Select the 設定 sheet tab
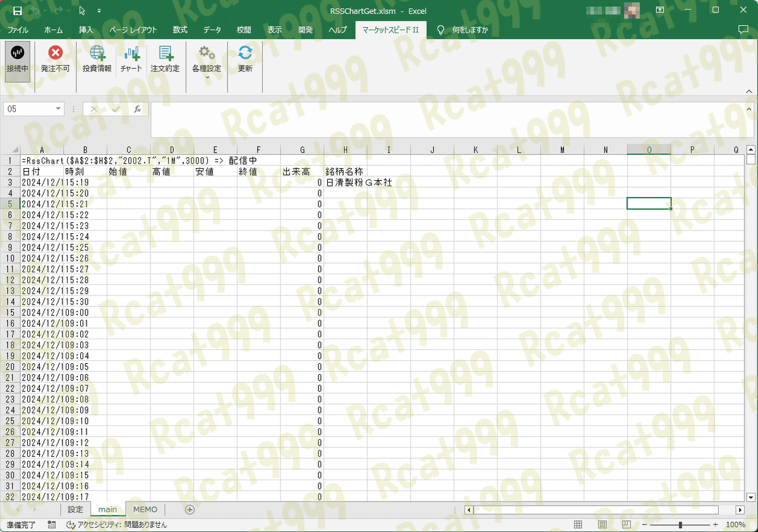Viewport: 758px width, 532px height. (75, 509)
